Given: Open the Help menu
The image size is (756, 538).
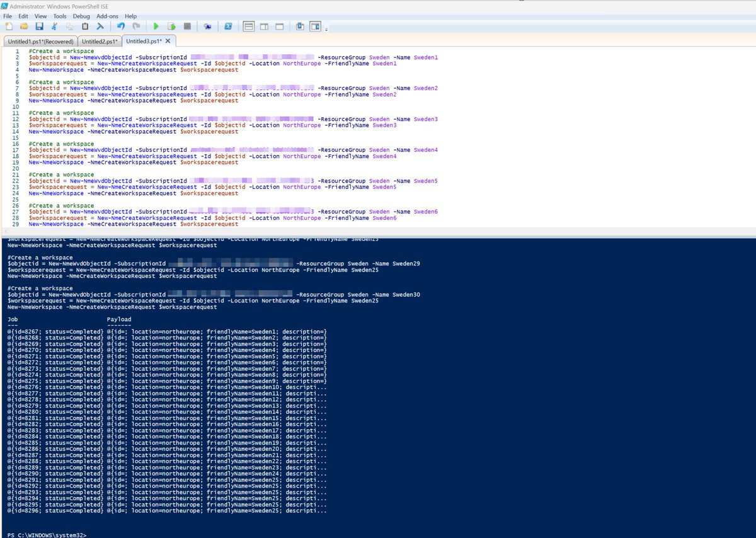Looking at the screenshot, I should tap(131, 16).
